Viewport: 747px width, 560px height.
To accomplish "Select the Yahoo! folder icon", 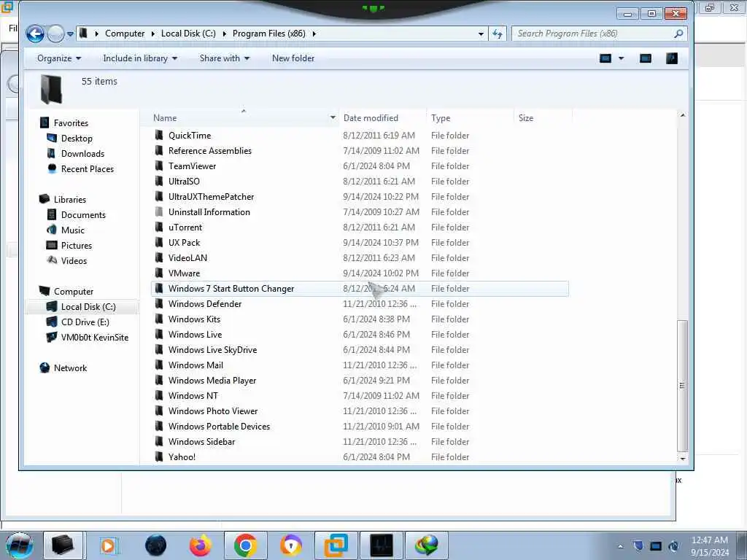I will 159,456.
